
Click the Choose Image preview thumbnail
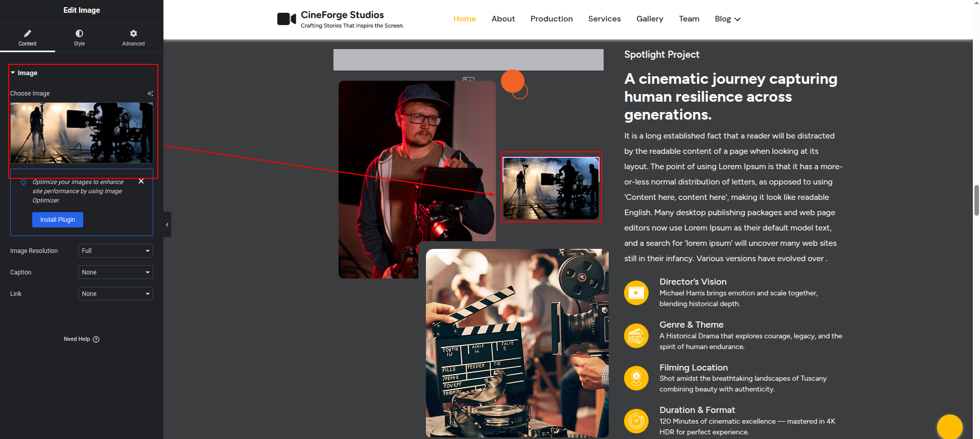(x=82, y=133)
